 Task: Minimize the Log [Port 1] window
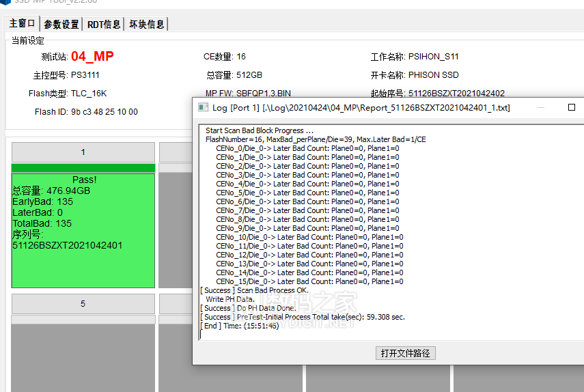540,108
